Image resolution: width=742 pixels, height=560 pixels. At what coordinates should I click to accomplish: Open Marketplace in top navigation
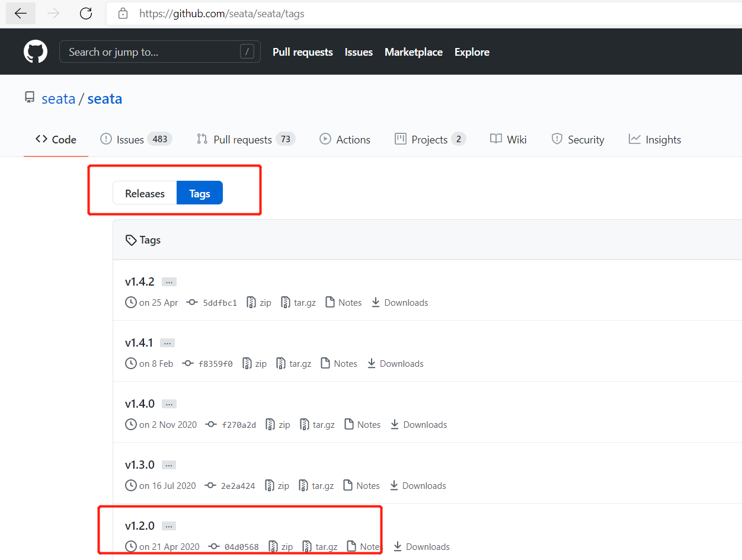(x=414, y=52)
